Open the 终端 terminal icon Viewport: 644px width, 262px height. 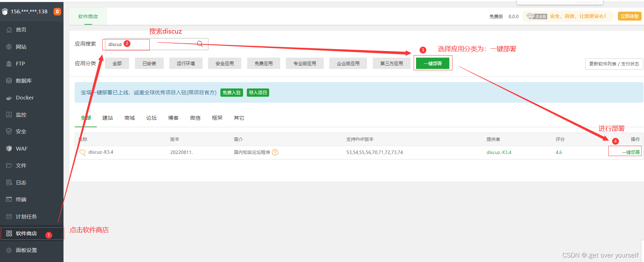[x=9, y=199]
